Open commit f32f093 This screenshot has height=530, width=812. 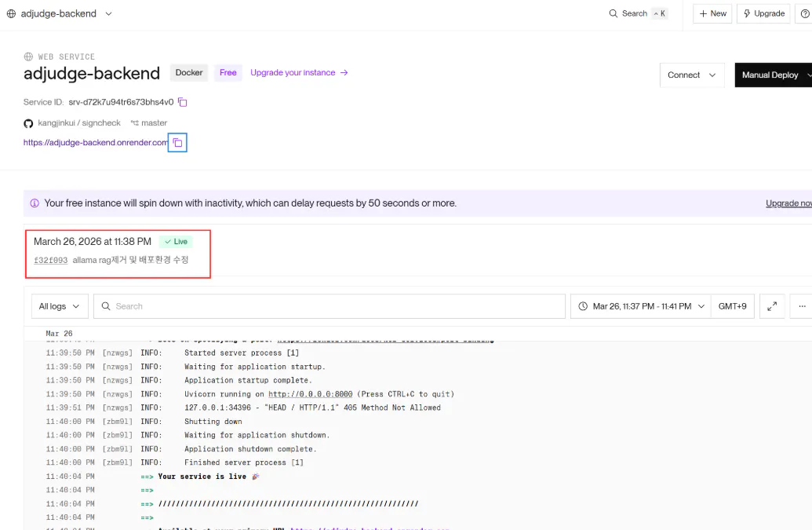[x=51, y=260]
